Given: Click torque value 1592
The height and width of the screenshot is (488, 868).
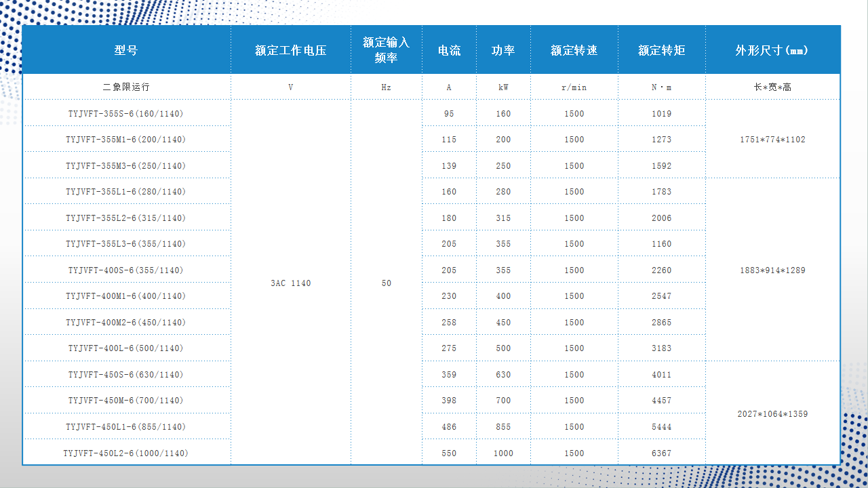Looking at the screenshot, I should [662, 166].
